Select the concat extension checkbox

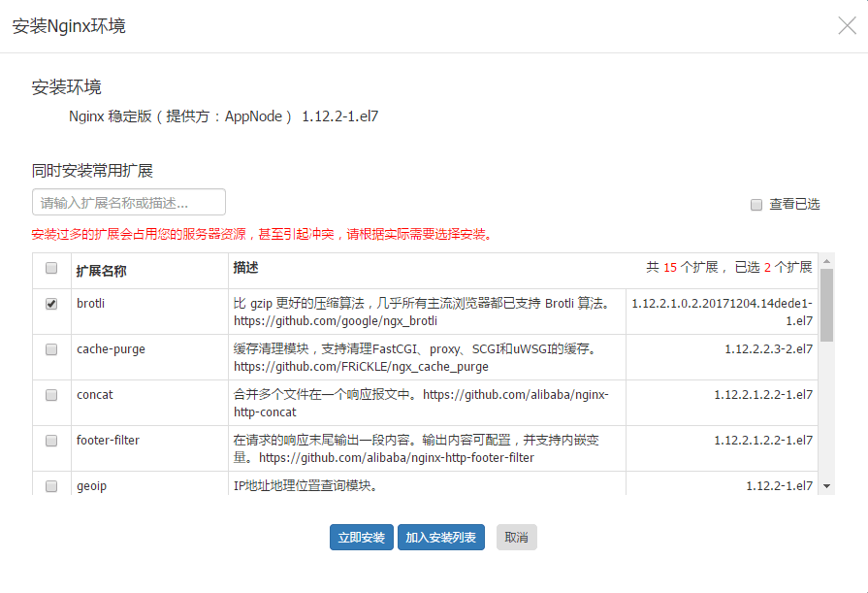pos(51,395)
